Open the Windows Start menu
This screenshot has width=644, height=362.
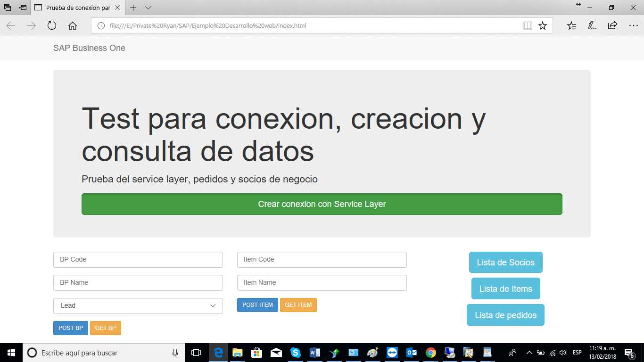11,353
